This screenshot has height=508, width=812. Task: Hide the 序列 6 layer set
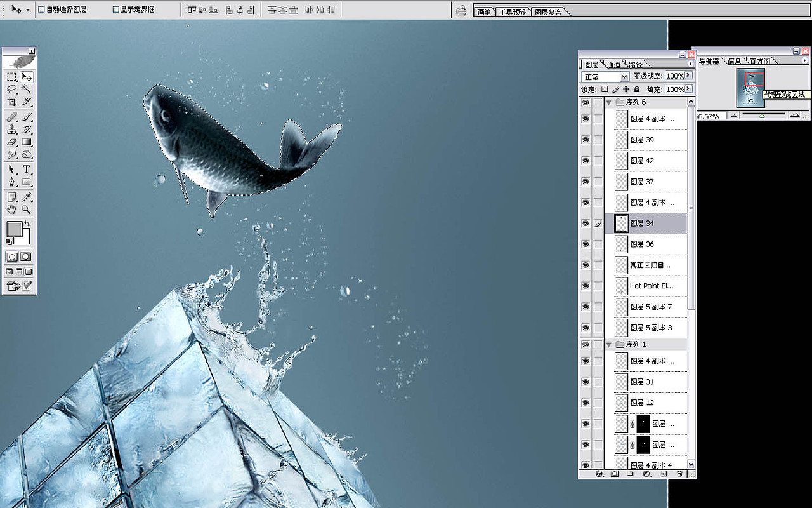click(x=586, y=102)
